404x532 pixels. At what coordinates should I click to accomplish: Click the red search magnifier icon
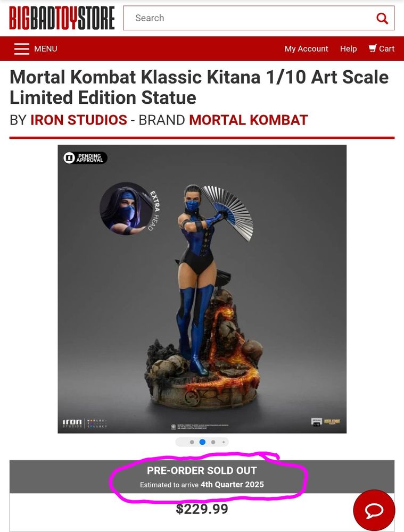pos(382,18)
